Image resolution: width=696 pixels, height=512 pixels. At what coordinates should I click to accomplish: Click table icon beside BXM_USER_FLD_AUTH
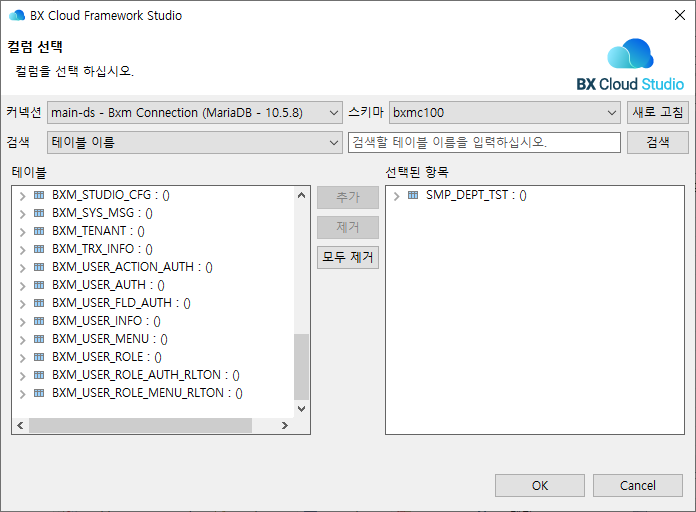[40, 303]
